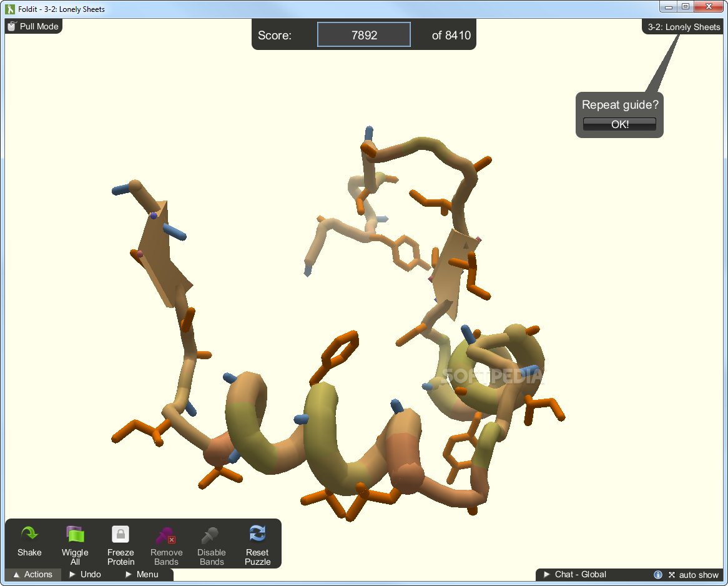Click the Remove Bands icon
728x586 pixels.
(165, 535)
